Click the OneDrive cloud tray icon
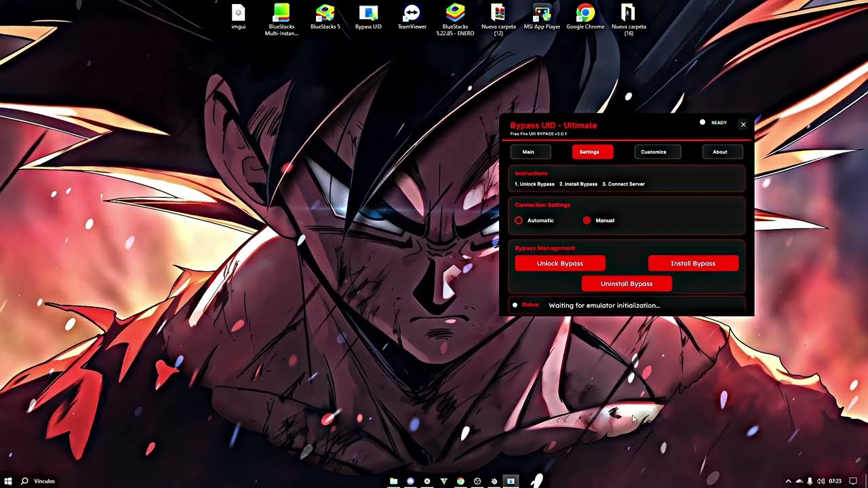 799,481
